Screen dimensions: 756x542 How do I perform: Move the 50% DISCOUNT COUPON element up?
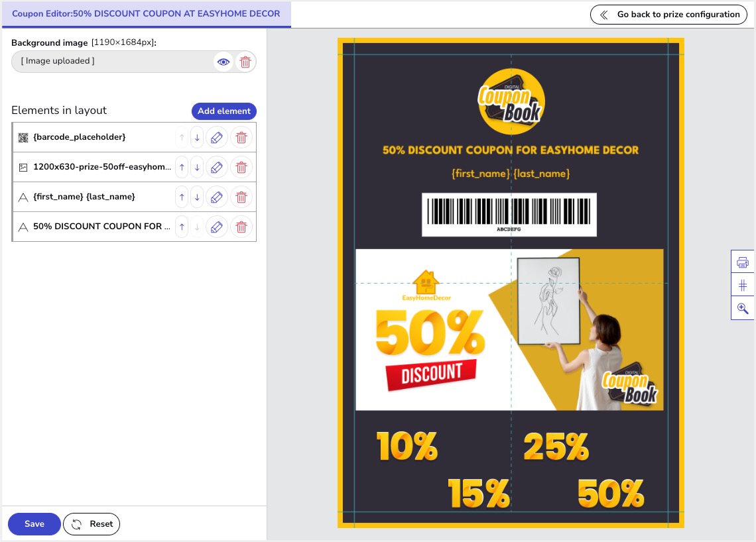pos(182,227)
